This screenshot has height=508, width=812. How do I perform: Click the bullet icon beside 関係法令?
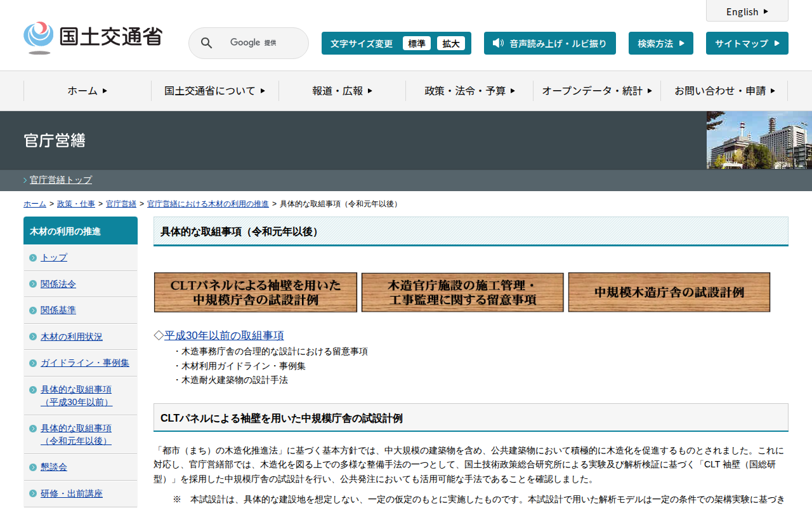[x=33, y=284]
